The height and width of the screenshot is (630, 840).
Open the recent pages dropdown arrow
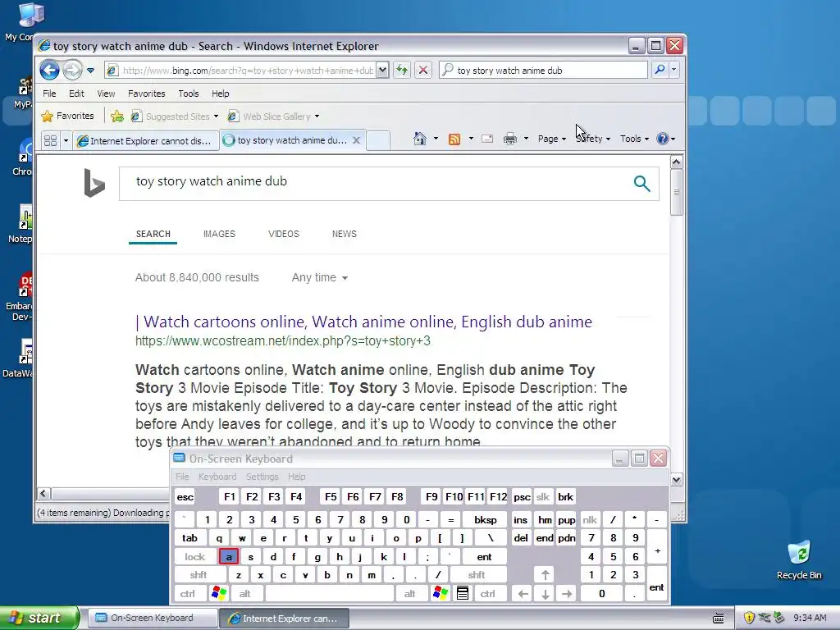[x=90, y=71]
